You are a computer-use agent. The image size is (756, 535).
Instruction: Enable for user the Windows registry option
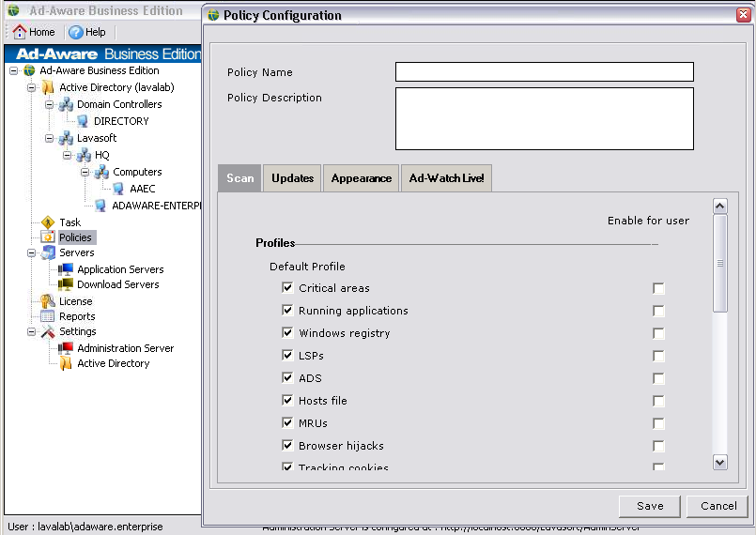[x=658, y=333]
